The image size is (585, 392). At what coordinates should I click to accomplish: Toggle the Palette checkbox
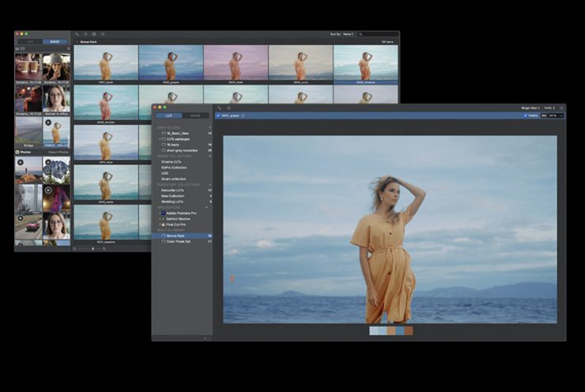(525, 115)
